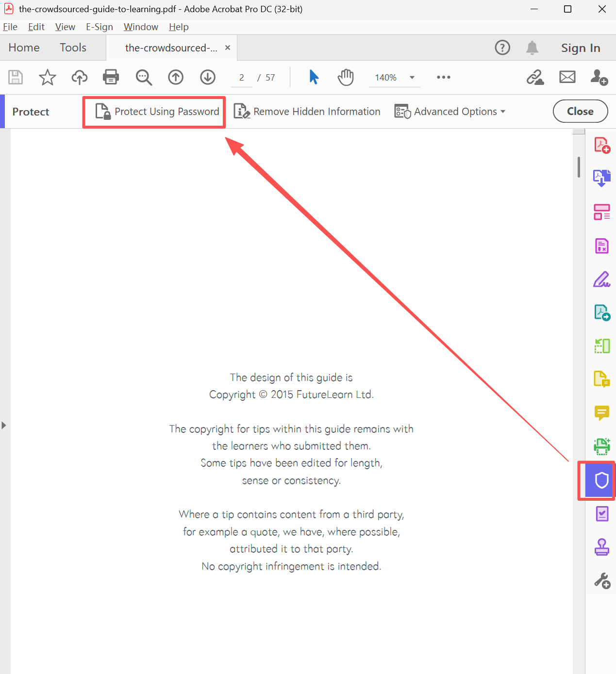This screenshot has height=674, width=616.
Task: Add file to starred favorites
Action: coord(48,77)
